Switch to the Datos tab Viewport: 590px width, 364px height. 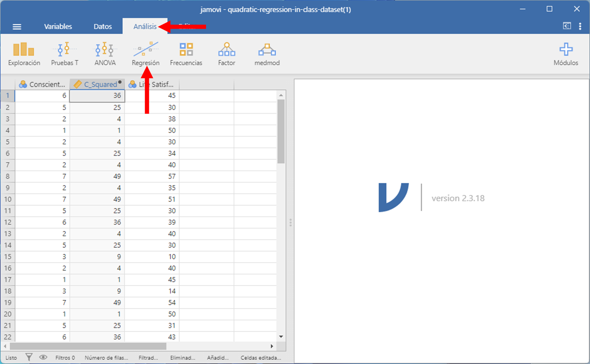[103, 27]
